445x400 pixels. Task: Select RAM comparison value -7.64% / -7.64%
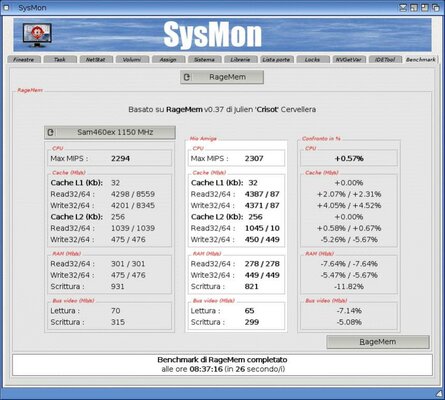coord(349,264)
